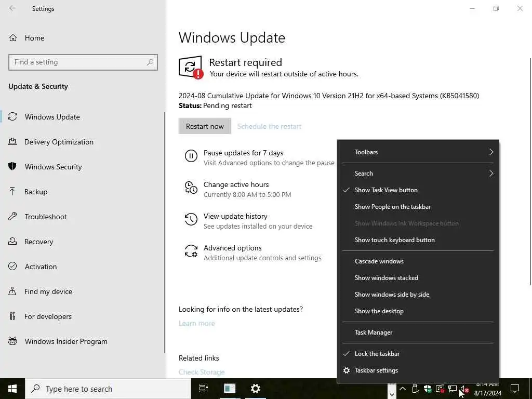
Task: Click Advanced options text
Action: [232, 248]
